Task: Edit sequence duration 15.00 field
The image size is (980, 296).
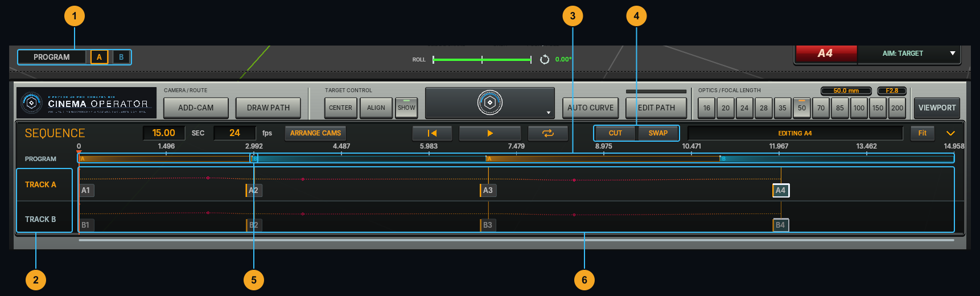Action: 164,133
